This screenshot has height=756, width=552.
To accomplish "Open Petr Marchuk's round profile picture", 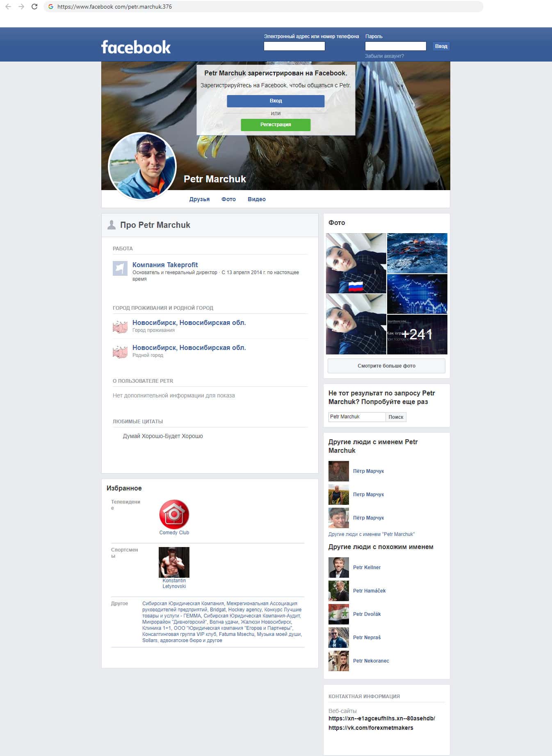I will pyautogui.click(x=142, y=166).
